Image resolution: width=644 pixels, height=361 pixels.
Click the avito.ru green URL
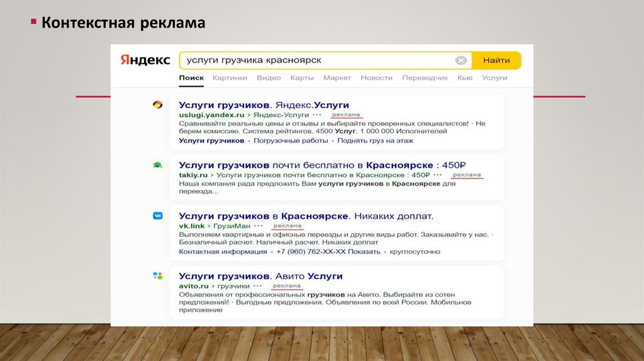point(194,286)
